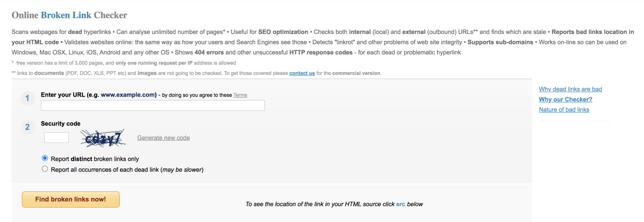Open 'Why dead links are bad'
This screenshot has height=222, width=644.
[x=570, y=89]
